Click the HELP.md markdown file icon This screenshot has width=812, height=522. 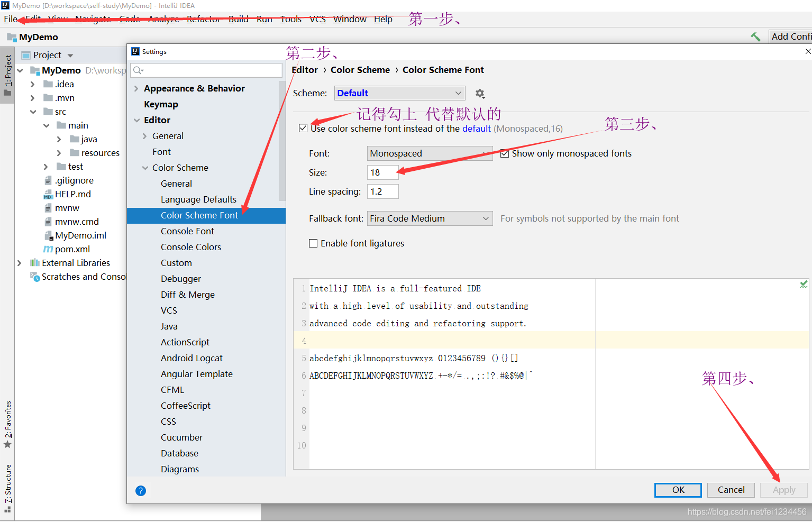[48, 194]
